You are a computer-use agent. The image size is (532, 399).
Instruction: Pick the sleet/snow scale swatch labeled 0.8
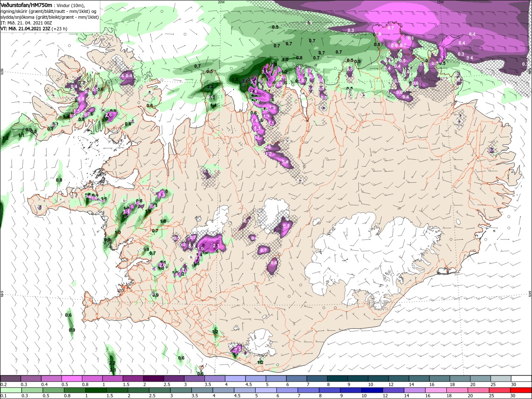tap(92, 379)
